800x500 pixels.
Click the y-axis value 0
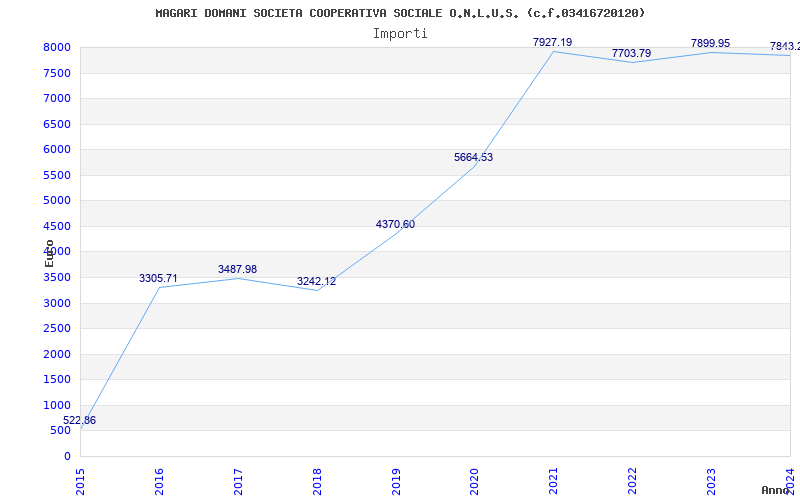tap(67, 457)
